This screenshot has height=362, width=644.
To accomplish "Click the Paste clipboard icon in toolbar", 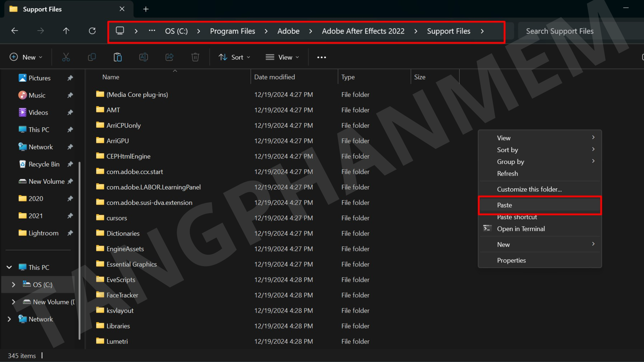I will [x=117, y=57].
